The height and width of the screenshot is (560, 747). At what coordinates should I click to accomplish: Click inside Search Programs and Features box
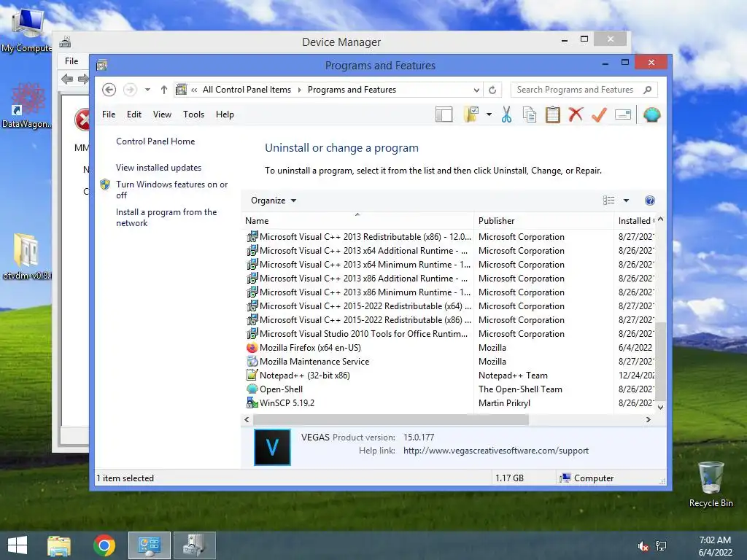[x=575, y=90]
